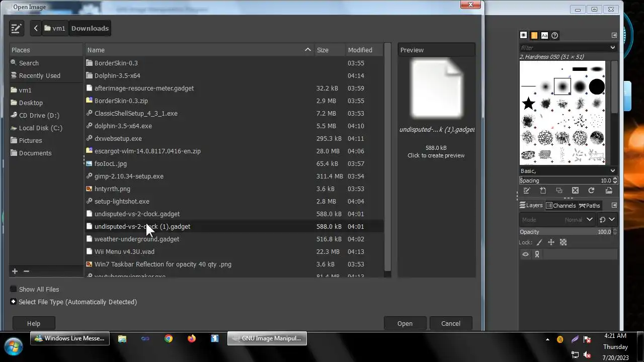Remove selected bookmark with minus icon

pos(27,271)
